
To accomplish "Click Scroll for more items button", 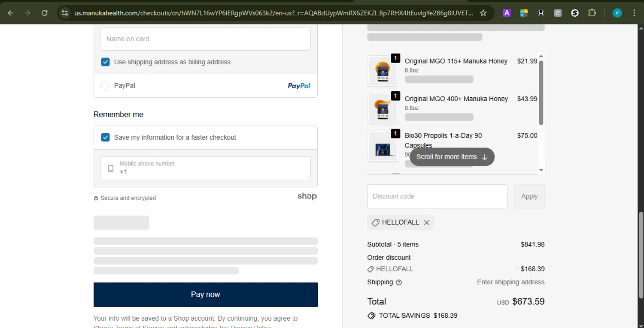I will (452, 157).
